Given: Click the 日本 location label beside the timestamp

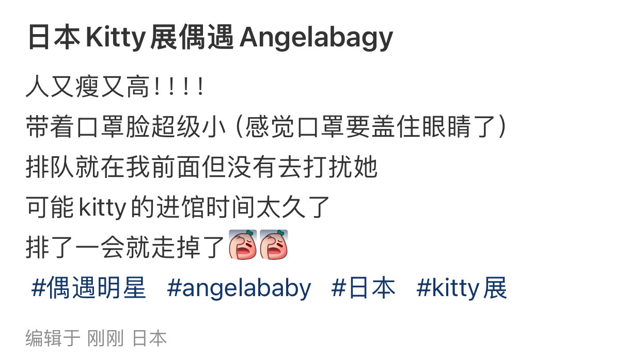Looking at the screenshot, I should pyautogui.click(x=150, y=338).
